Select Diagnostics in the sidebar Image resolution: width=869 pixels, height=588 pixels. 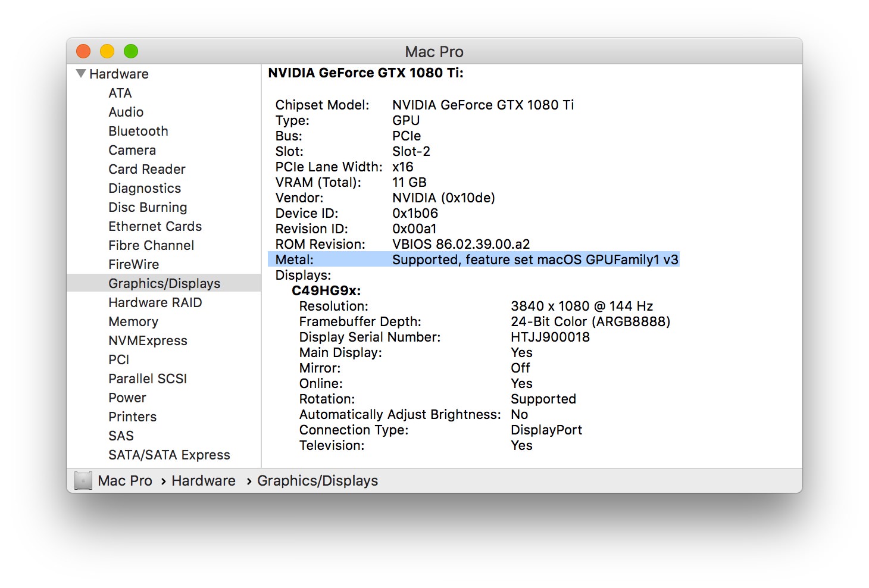coord(145,188)
